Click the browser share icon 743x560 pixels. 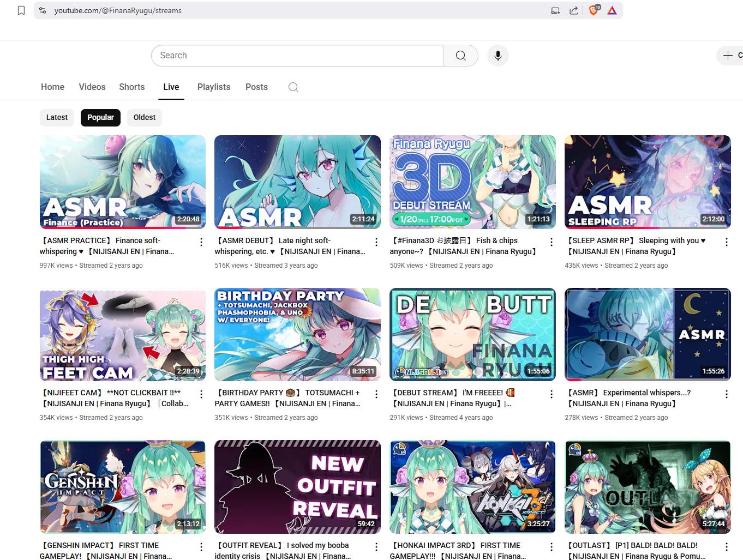tap(574, 10)
